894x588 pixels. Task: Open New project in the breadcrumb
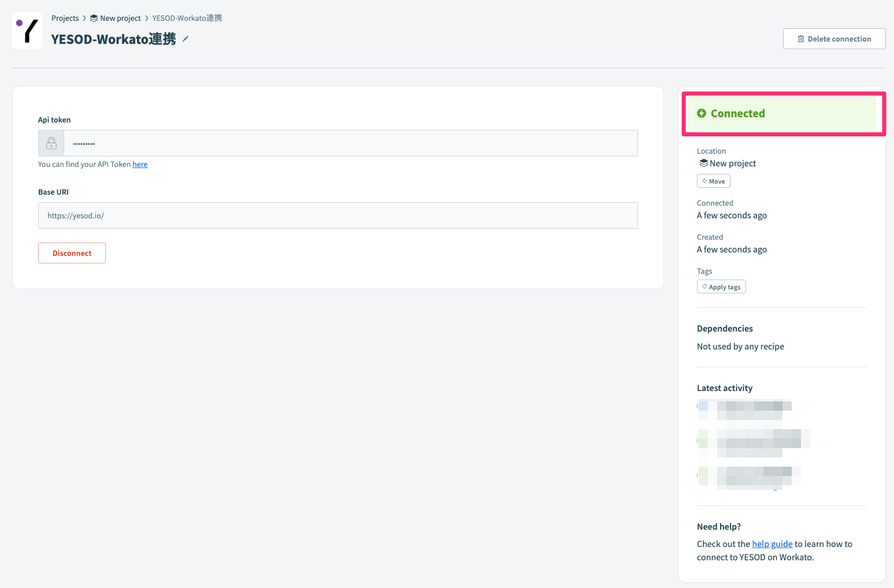(116, 18)
